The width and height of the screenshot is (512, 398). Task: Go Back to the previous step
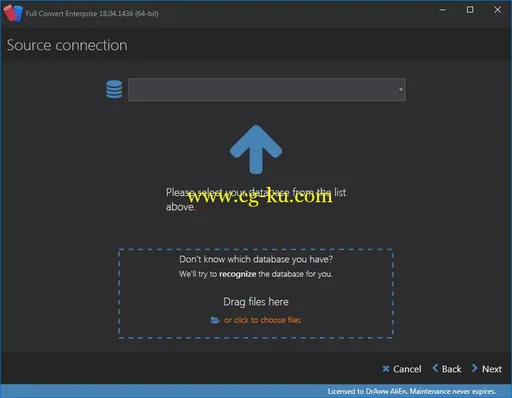pyautogui.click(x=447, y=369)
